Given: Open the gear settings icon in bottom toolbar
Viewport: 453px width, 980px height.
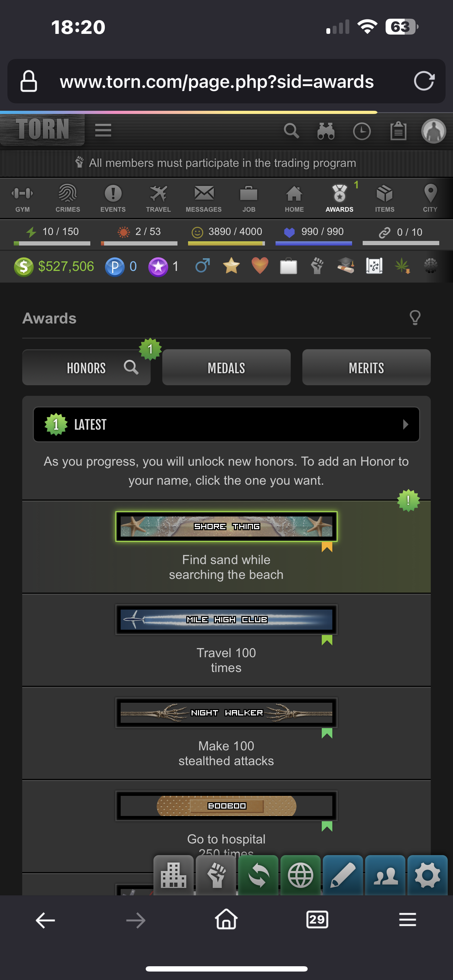Looking at the screenshot, I should tap(428, 875).
